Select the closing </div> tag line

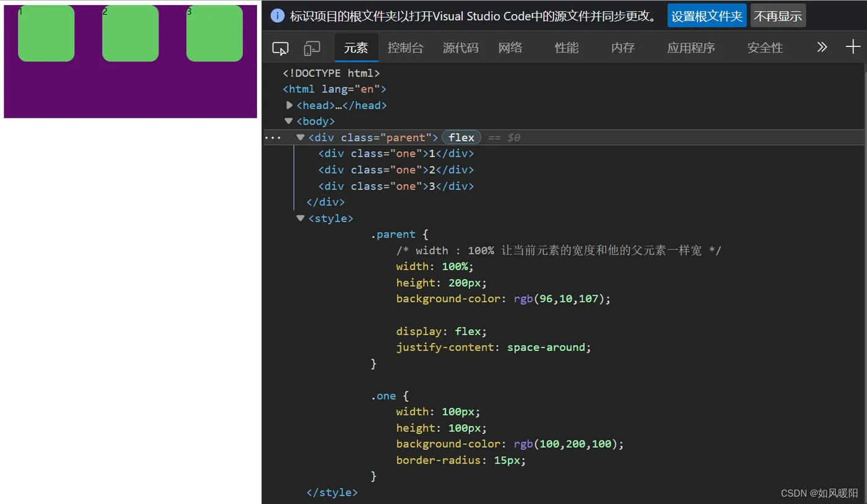click(326, 202)
